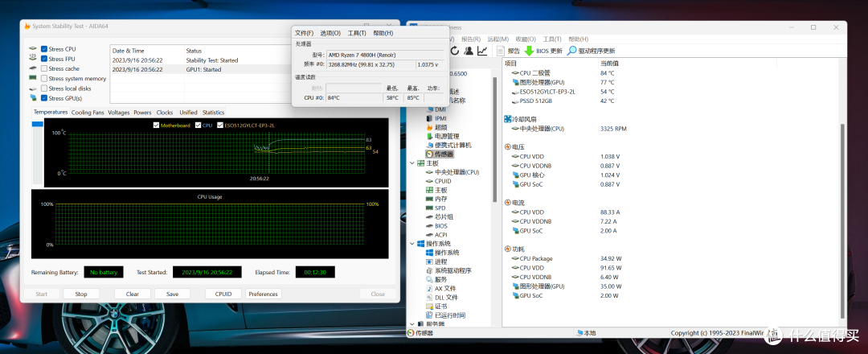Viewport: 868px width, 354px height.
Task: Toggle ESO512GYLCT-EP3-2L graph checkbox
Action: point(220,126)
